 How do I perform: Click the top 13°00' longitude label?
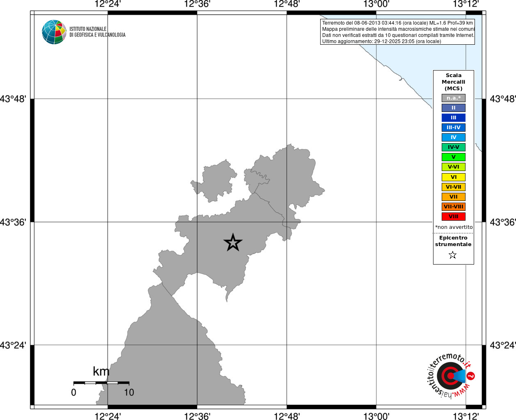point(376,4)
